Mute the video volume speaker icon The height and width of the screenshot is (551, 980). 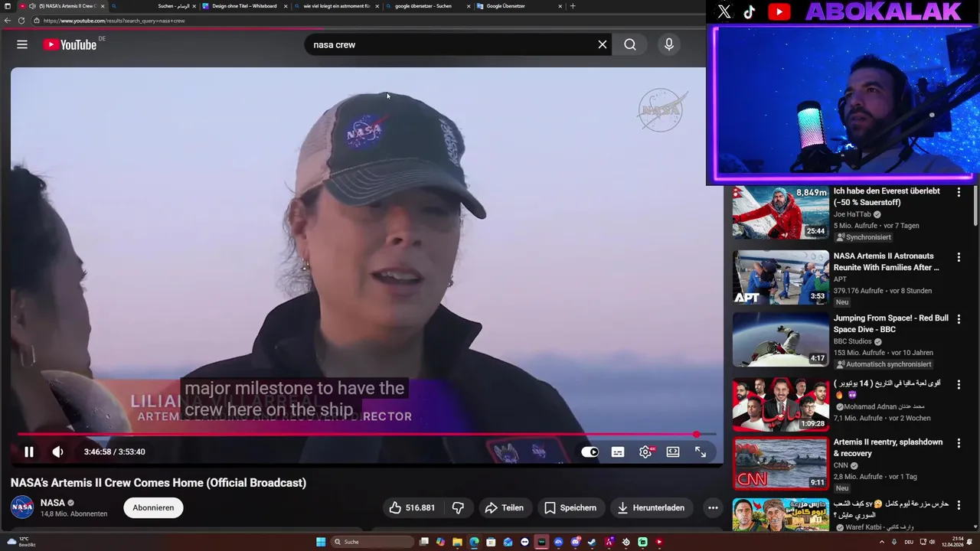[x=57, y=452]
